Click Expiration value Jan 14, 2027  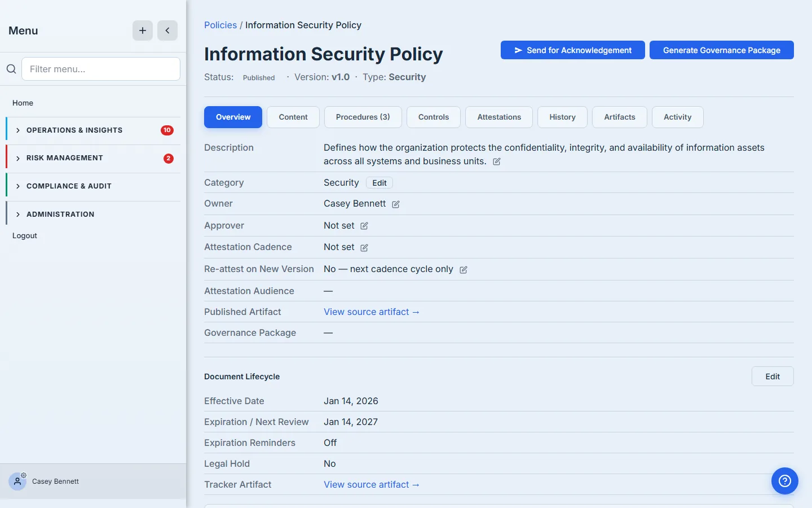[351, 422]
